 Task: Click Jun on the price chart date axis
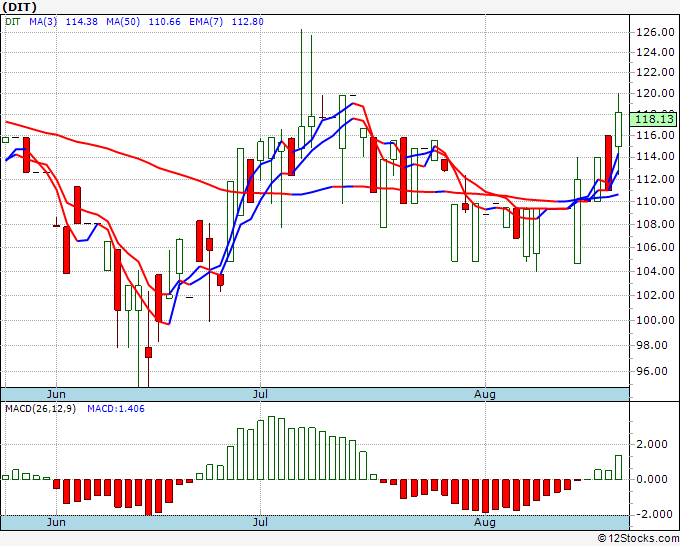tap(56, 394)
